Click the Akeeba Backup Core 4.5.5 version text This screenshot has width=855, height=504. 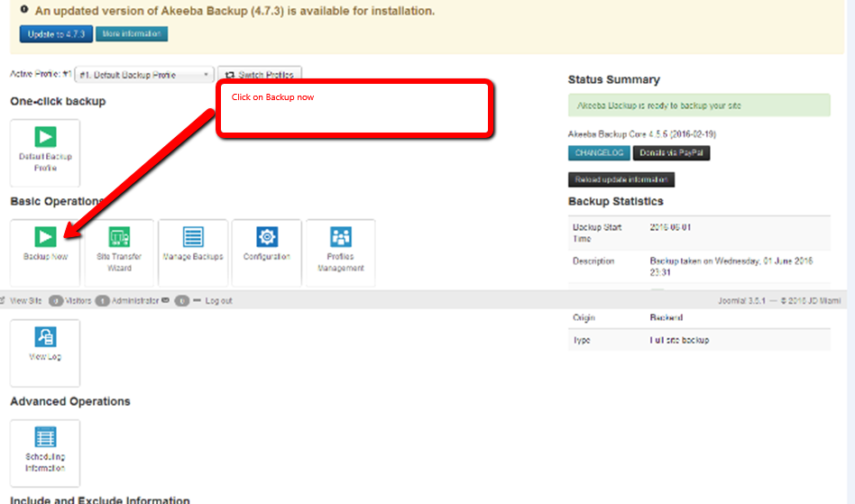[642, 134]
